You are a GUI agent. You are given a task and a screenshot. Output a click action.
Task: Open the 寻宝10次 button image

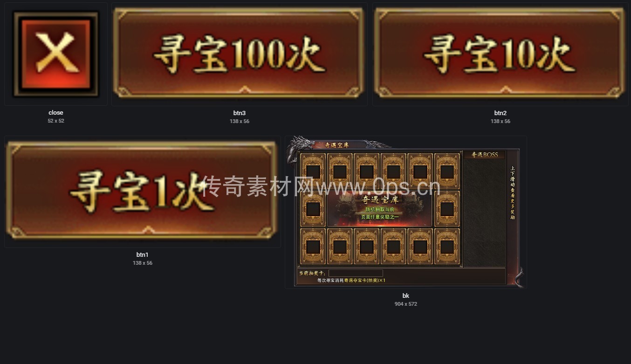pos(501,54)
